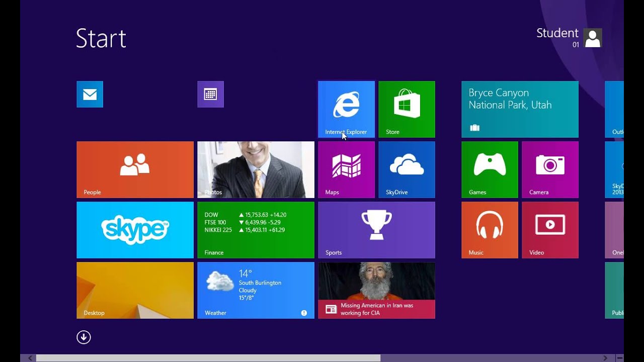Open the Mail tile
The width and height of the screenshot is (644, 362).
pyautogui.click(x=90, y=94)
